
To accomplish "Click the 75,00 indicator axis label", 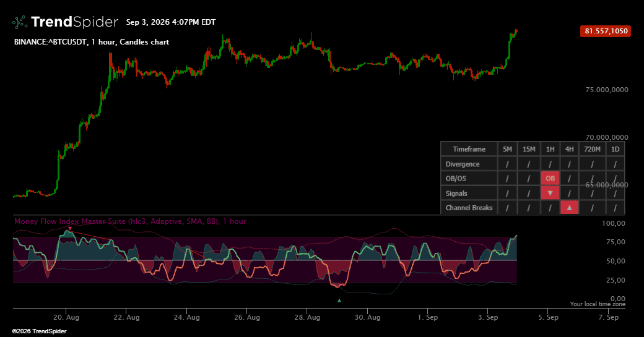I will pos(616,242).
